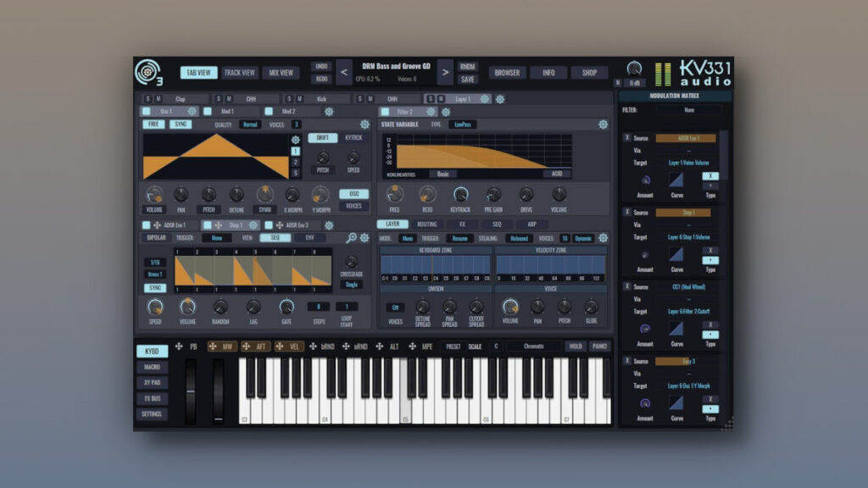The height and width of the screenshot is (488, 868).
Task: Click the zoom magnifier in the step sequencer
Action: click(351, 236)
